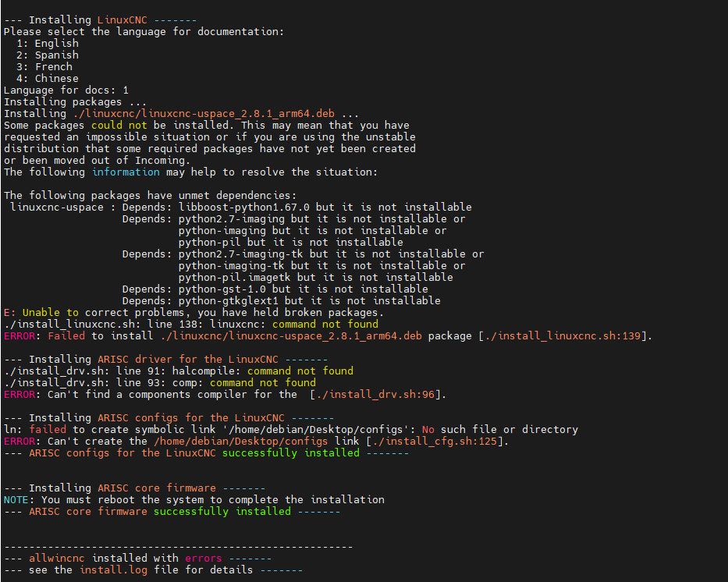Image resolution: width=728 pixels, height=582 pixels.
Task: Click 'or been moved out of Incoming.' line
Action: coord(97,160)
